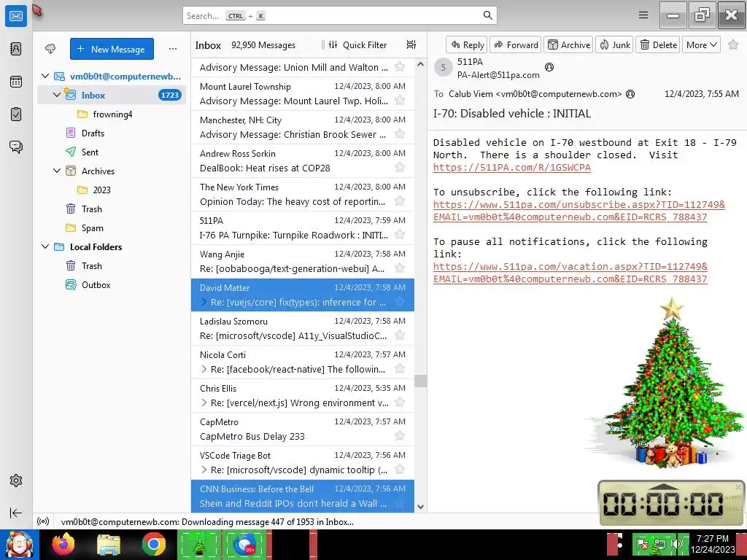The image size is (747, 560).
Task: Star The New York Times message
Action: pyautogui.click(x=400, y=201)
